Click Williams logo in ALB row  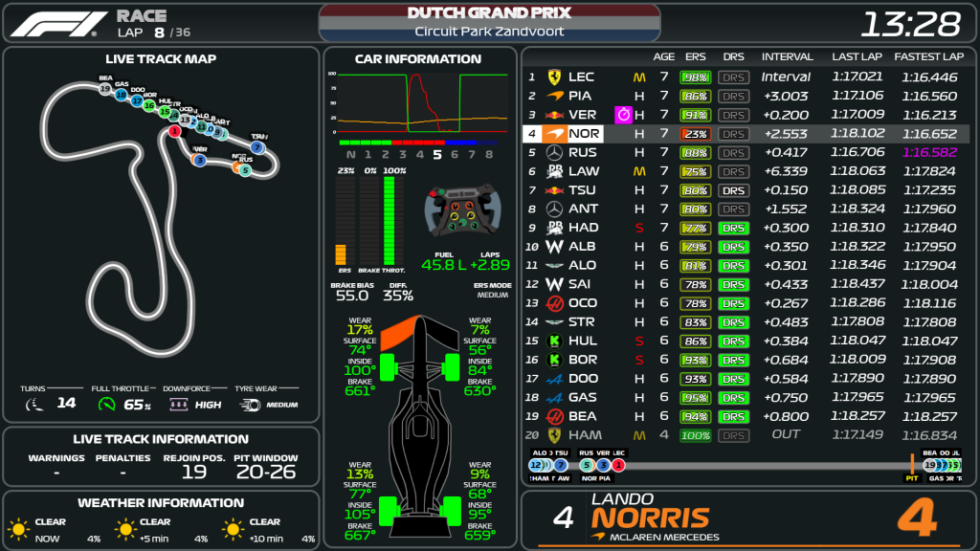[x=554, y=247]
